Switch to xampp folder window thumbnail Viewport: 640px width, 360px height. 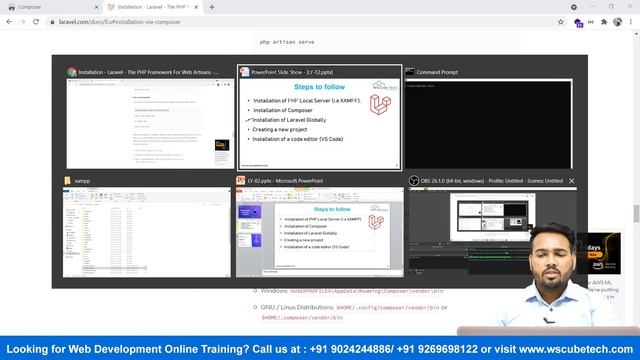pyautogui.click(x=147, y=232)
